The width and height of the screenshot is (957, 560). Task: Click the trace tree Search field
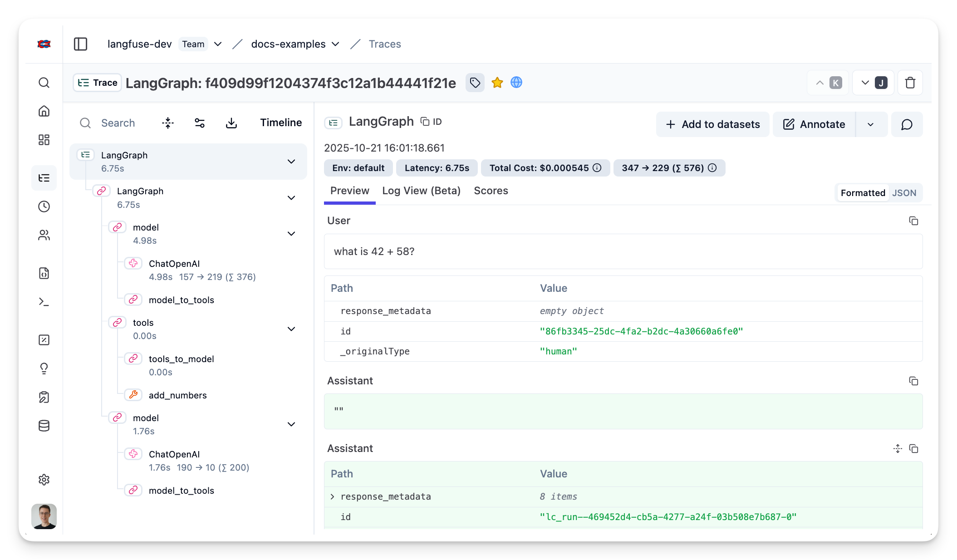[118, 123]
